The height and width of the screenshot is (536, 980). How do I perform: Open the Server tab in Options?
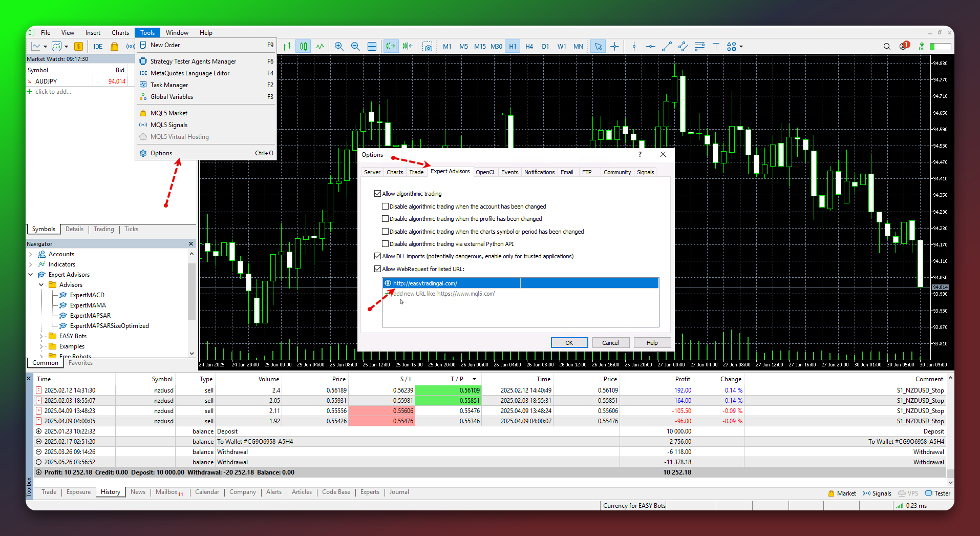point(372,172)
